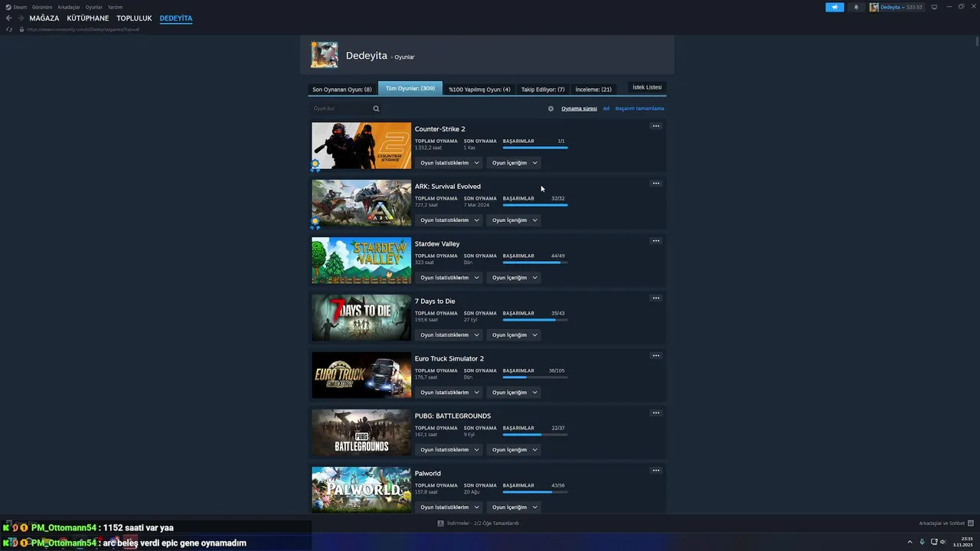This screenshot has width=980, height=551.
Task: Click the padlock icon in address bar
Action: [x=21, y=29]
